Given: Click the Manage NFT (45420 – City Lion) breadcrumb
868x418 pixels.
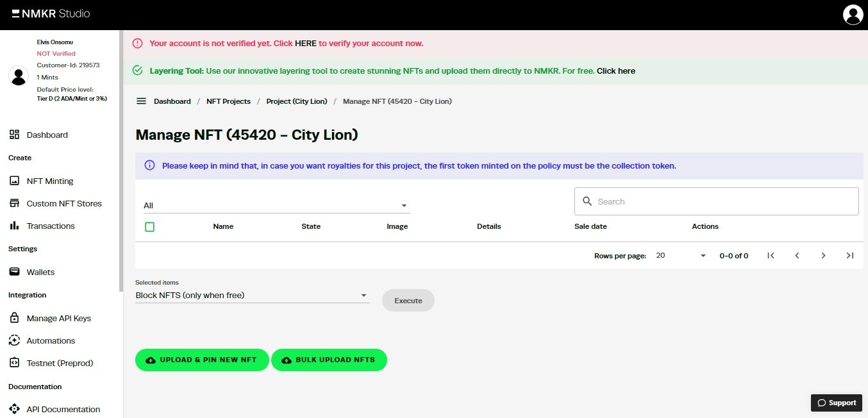Looking at the screenshot, I should [x=397, y=101].
